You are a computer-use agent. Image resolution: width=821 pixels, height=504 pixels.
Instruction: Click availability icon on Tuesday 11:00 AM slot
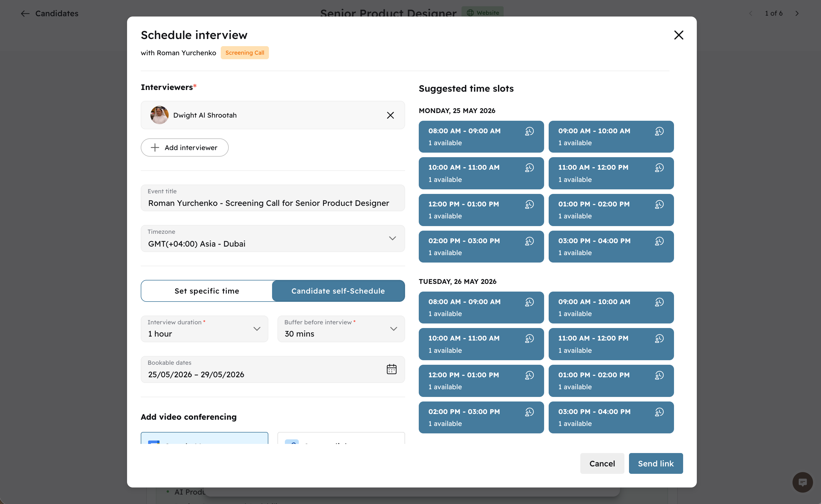pos(659,339)
